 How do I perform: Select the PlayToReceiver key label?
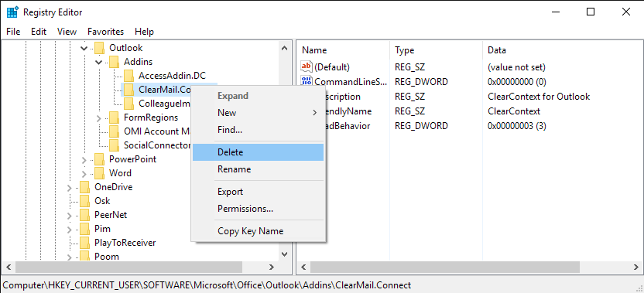(x=125, y=243)
